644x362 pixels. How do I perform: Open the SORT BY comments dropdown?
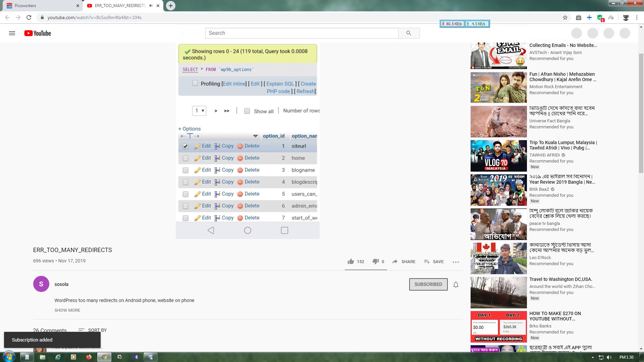(93, 330)
